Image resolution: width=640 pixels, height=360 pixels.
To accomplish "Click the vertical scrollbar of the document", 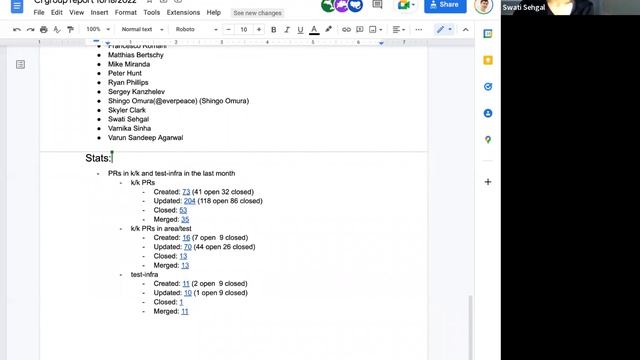I will [471, 327].
